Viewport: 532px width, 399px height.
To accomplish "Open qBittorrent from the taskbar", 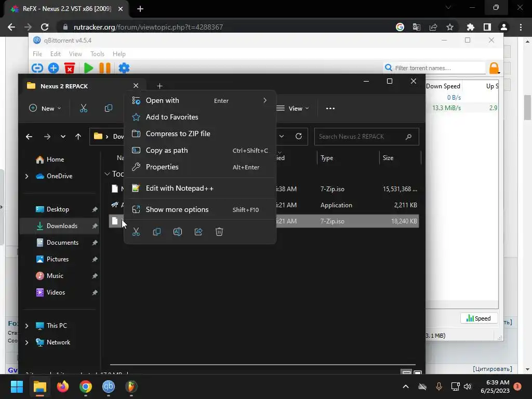I will click(x=109, y=387).
